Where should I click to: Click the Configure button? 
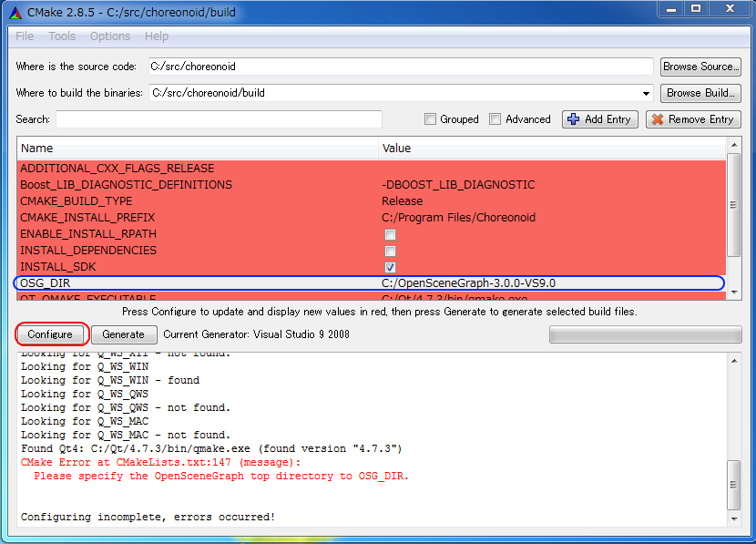pyautogui.click(x=51, y=334)
